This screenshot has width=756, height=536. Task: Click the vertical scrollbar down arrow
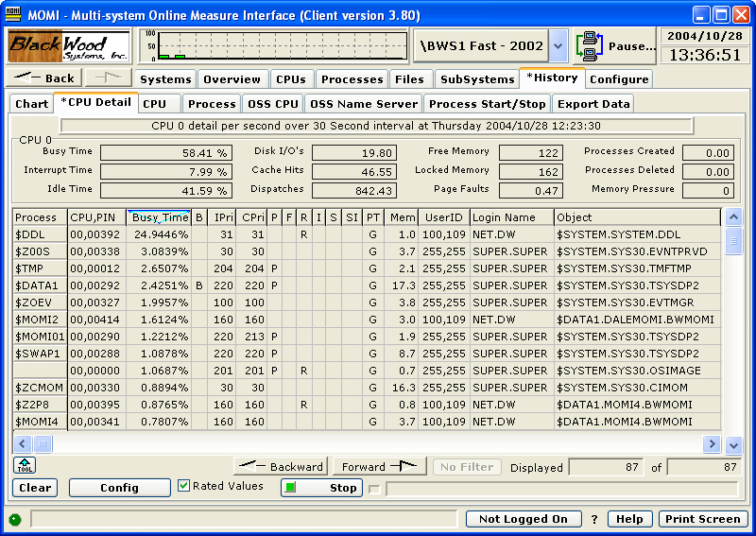pyautogui.click(x=733, y=444)
